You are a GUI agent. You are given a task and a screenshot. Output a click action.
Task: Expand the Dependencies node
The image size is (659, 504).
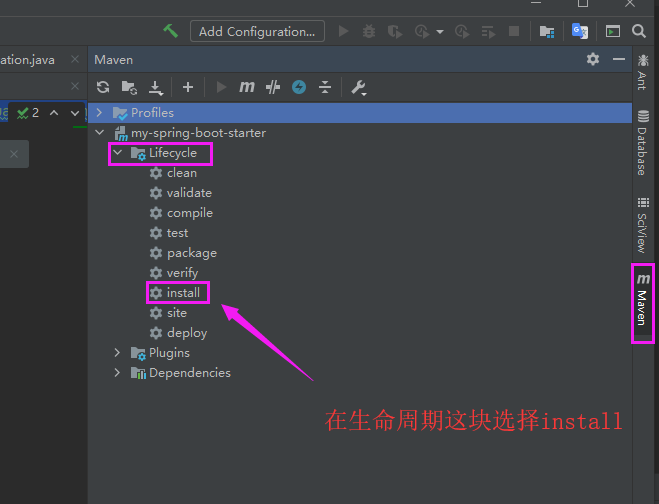[x=117, y=372]
